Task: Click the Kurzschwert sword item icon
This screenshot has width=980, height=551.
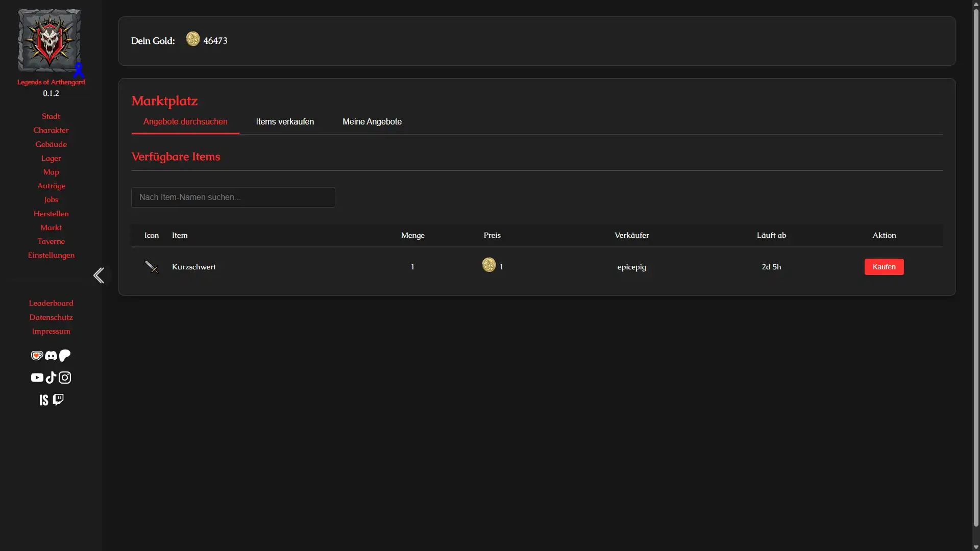Action: click(x=151, y=266)
